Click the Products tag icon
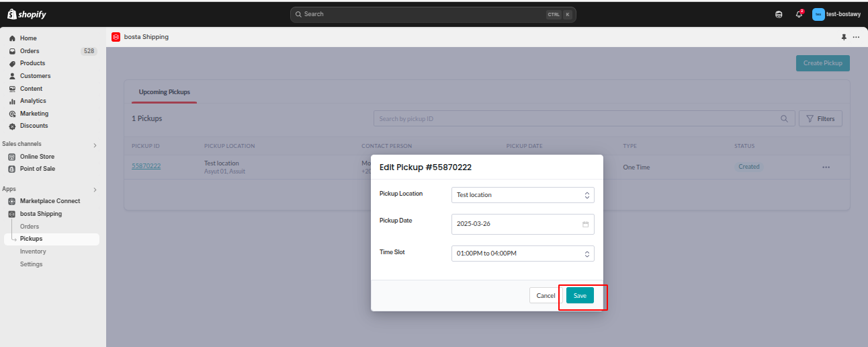Viewport: 868px width, 347px height. [12, 63]
